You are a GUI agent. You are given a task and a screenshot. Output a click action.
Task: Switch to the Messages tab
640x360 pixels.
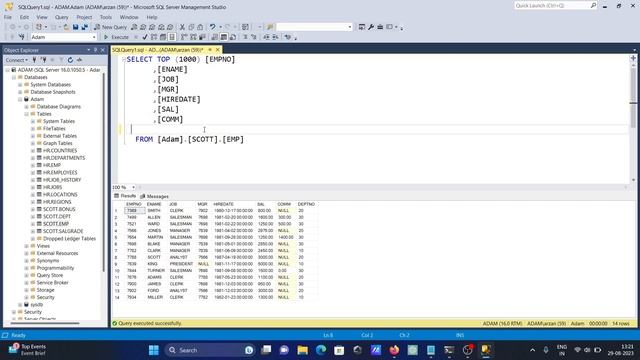click(154, 196)
